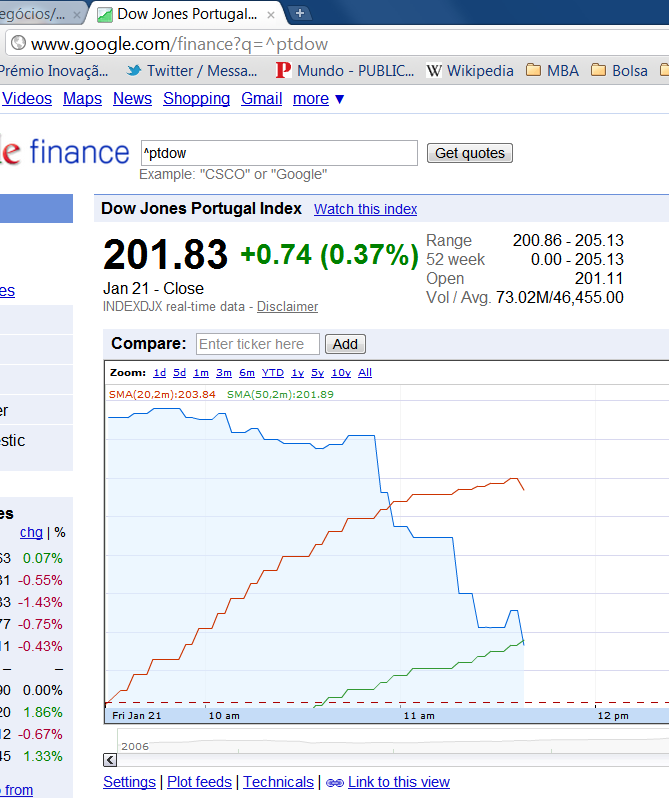Open Technicals link
Screen dimensions: 669x798
tap(278, 782)
